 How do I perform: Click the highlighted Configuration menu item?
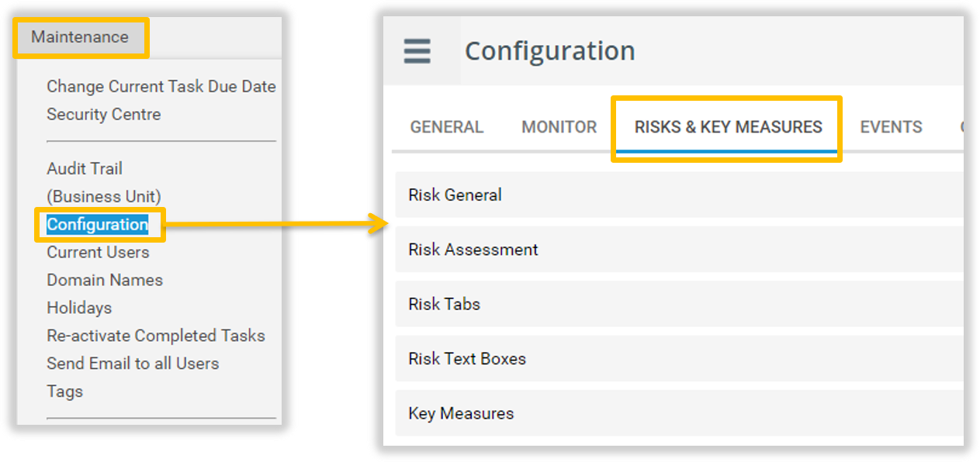click(x=98, y=225)
